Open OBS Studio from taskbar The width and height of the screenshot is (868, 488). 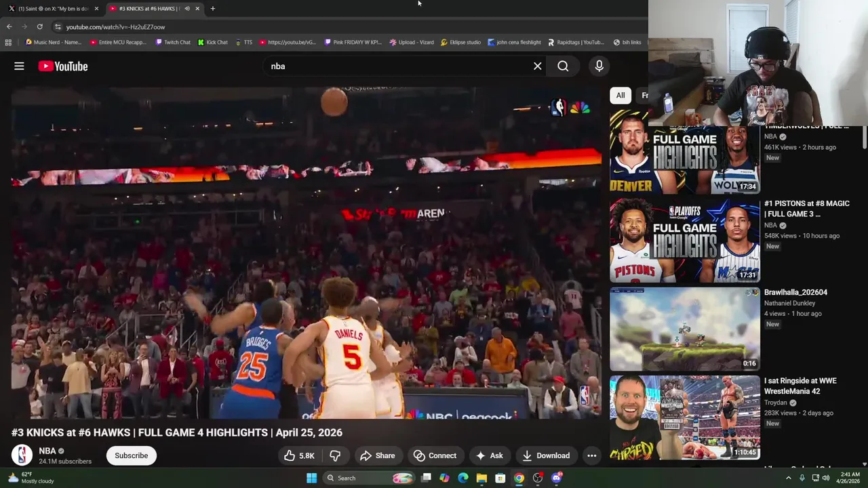click(x=538, y=478)
